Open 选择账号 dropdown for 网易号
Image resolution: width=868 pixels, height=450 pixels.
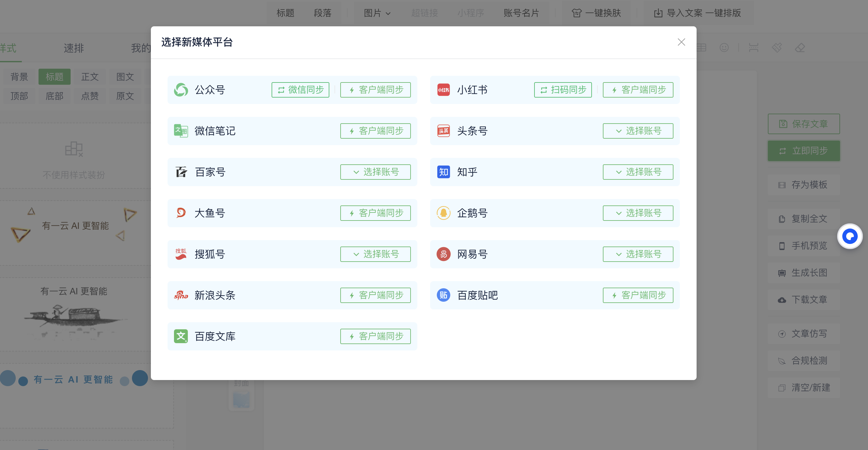point(638,254)
